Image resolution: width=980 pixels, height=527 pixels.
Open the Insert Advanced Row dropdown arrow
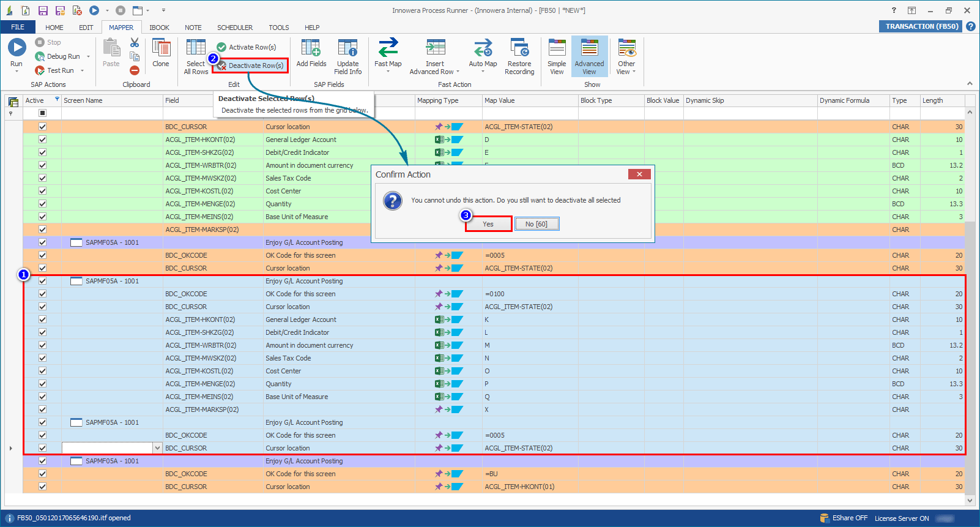pos(458,72)
